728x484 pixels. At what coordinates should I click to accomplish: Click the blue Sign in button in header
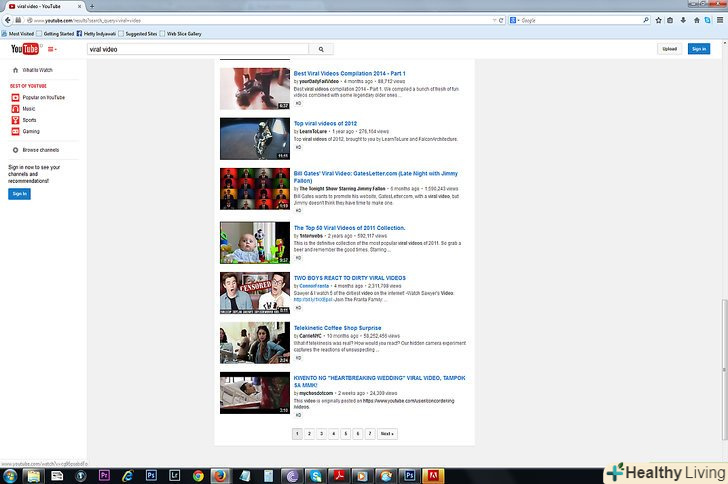(x=699, y=49)
